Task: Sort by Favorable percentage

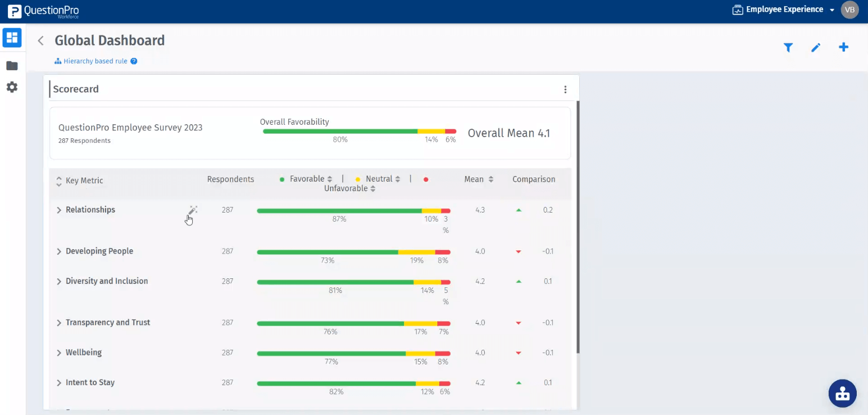Action: pos(330,179)
